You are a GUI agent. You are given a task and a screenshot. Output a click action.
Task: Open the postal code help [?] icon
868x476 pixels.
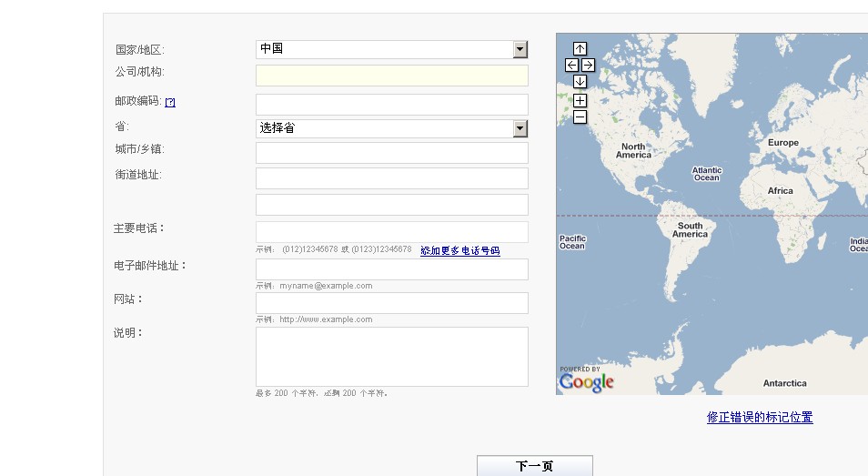[x=170, y=102]
